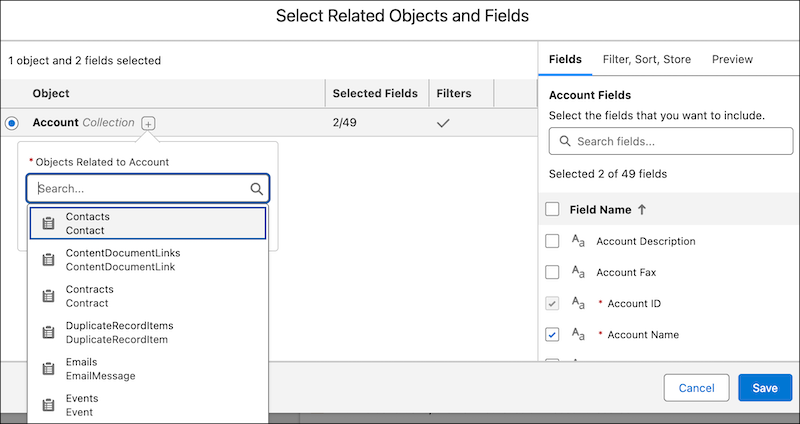Screen dimensions: 800x424
Task: Click the Account Name field name
Action: (x=643, y=335)
